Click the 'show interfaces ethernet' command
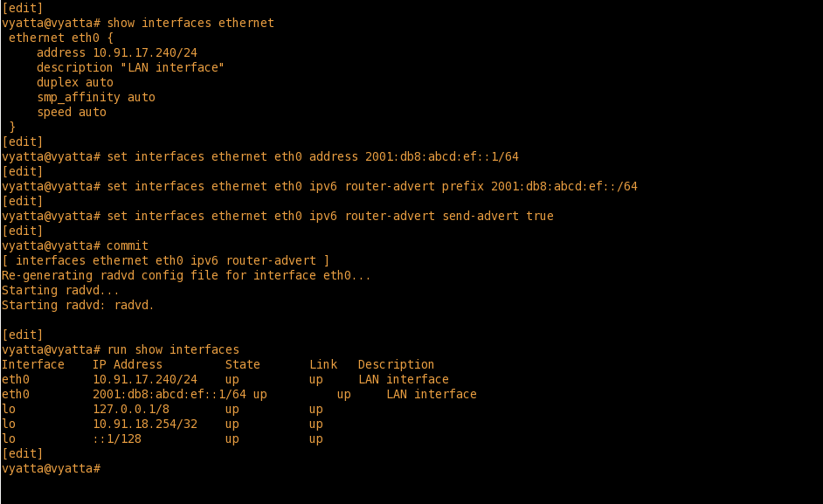 pos(190,23)
